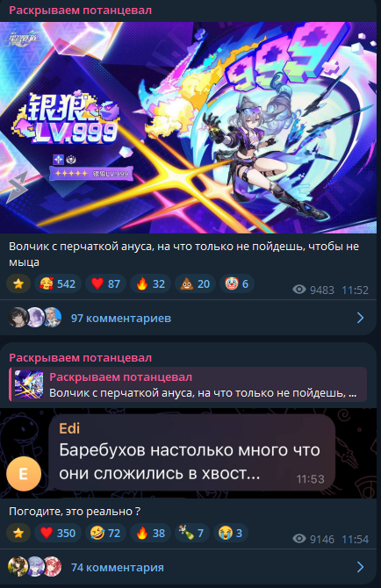Expand second post comments via chevron arrow
Screen dimensions: 381x588
coord(360,567)
